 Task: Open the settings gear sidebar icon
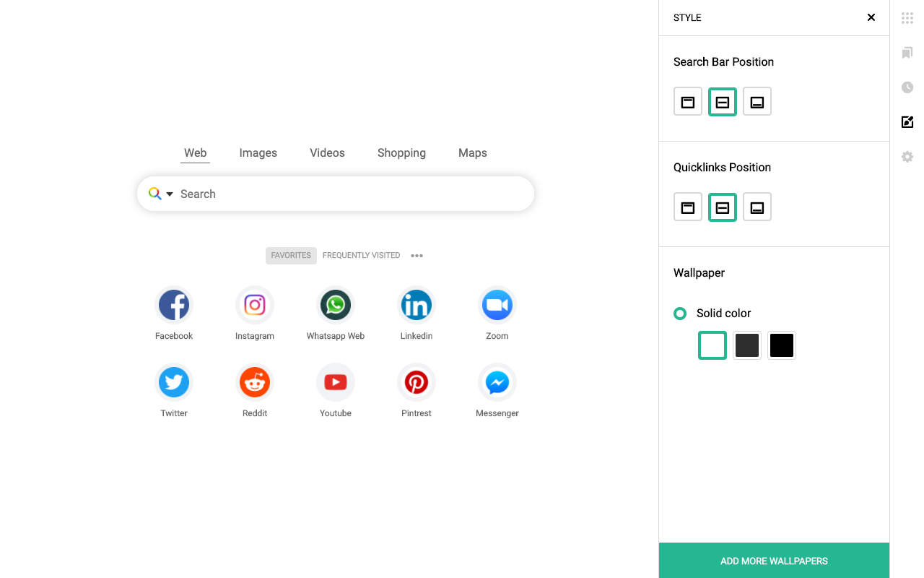[907, 157]
